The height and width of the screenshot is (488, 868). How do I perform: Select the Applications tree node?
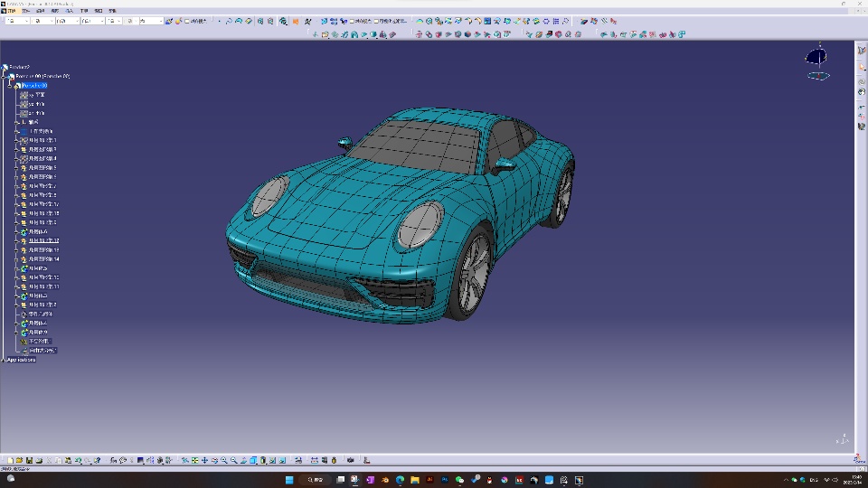point(22,360)
